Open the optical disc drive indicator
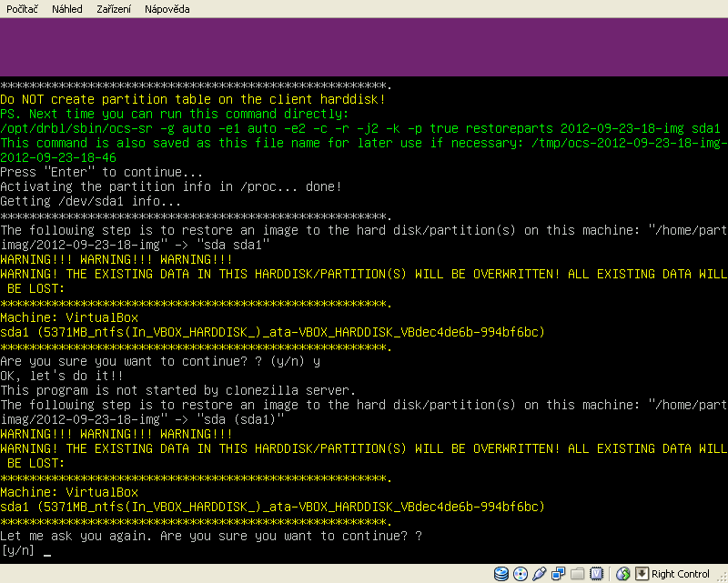 521,574
